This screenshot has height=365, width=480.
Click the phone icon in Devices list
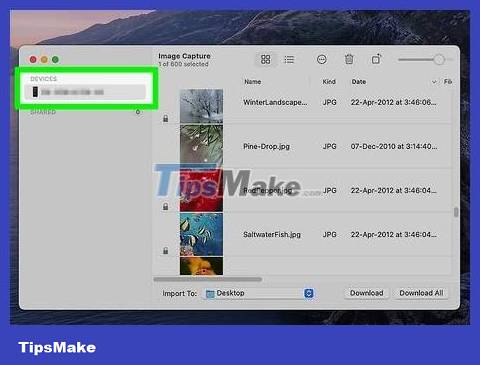35,92
